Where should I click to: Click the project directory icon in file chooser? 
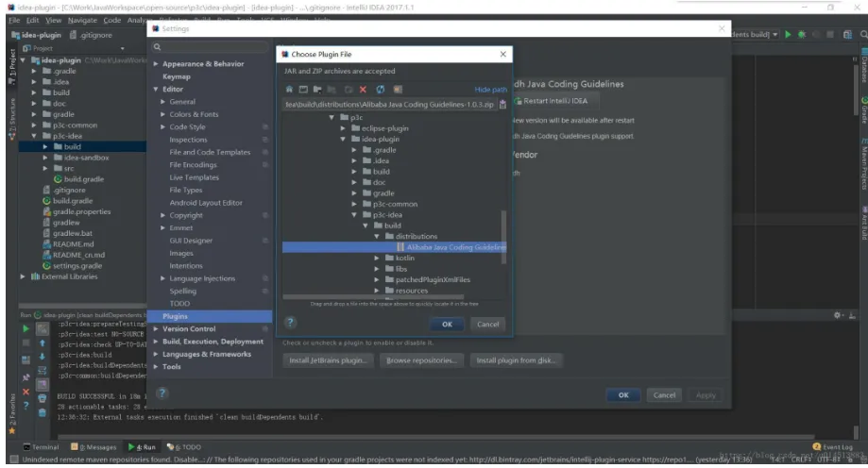pos(317,89)
